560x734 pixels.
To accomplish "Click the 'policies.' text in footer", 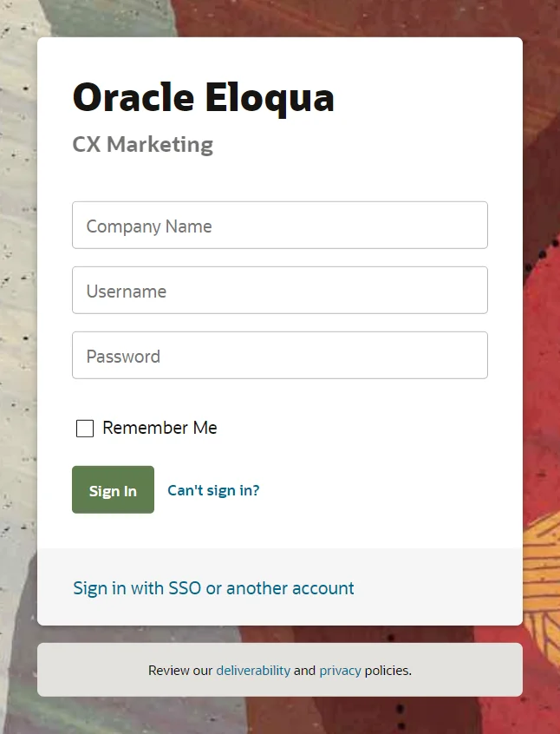I will coord(387,671).
